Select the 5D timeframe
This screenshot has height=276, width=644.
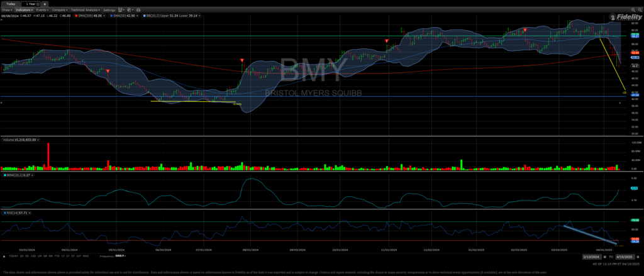[27, 256]
